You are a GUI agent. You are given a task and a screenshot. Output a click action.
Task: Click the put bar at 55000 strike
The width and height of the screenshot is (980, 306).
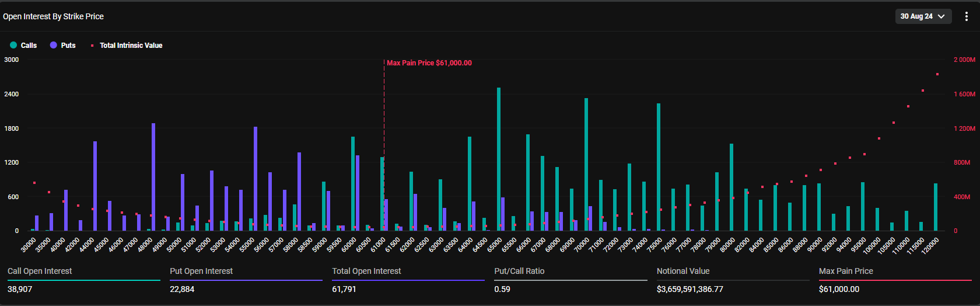click(256, 179)
